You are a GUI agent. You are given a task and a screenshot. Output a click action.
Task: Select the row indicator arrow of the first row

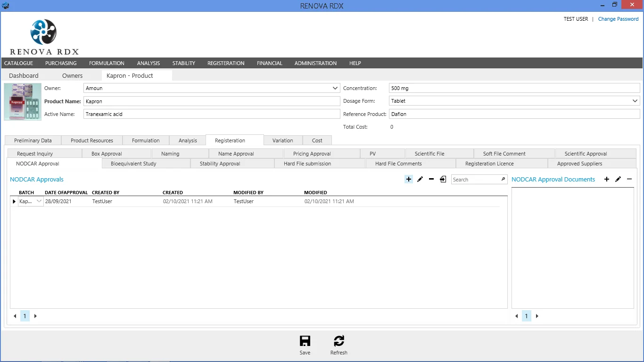[x=14, y=202]
